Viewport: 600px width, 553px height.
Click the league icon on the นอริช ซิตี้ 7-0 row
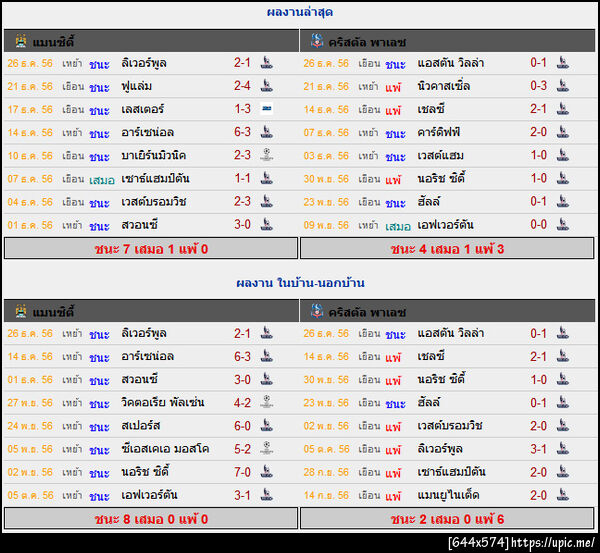(x=267, y=471)
